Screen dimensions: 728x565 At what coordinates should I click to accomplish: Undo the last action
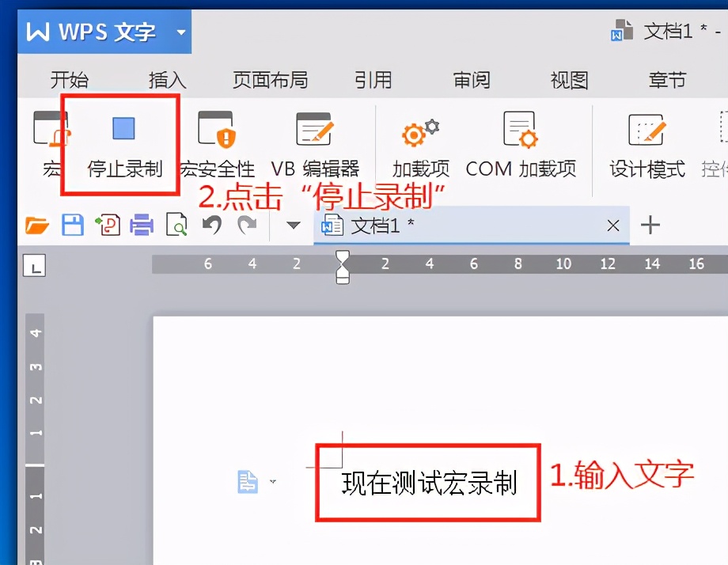click(x=212, y=226)
